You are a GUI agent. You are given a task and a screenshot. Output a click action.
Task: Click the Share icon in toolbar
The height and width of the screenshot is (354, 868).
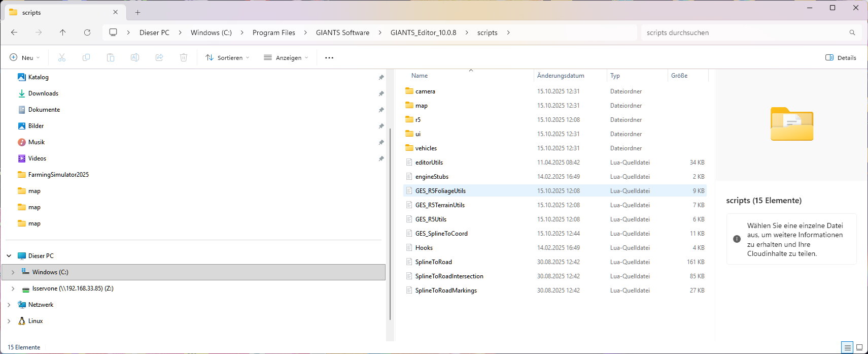point(159,57)
